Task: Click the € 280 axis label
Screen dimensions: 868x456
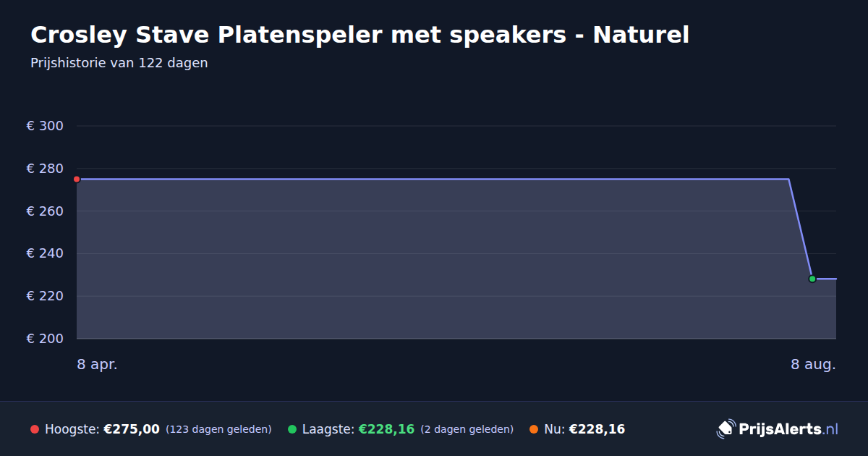Action: click(x=45, y=169)
